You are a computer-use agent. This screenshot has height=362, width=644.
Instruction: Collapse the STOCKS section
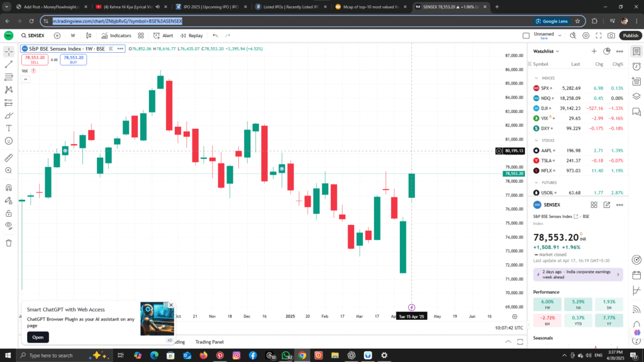click(536, 140)
